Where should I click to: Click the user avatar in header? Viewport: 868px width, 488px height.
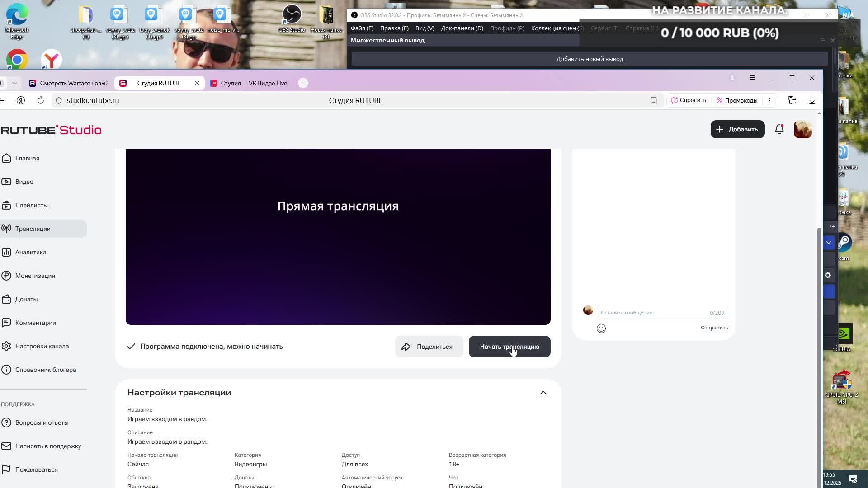[x=802, y=130]
